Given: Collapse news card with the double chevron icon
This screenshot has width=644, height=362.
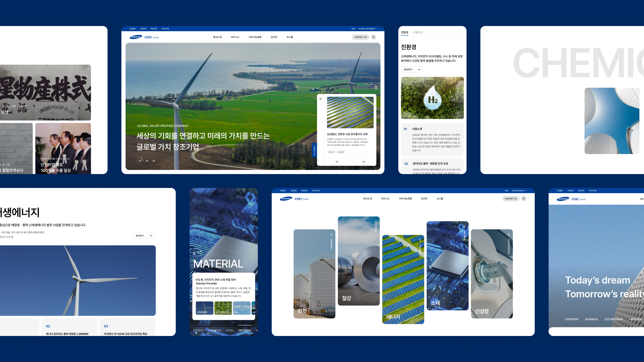Looking at the screenshot, I should (x=321, y=99).
